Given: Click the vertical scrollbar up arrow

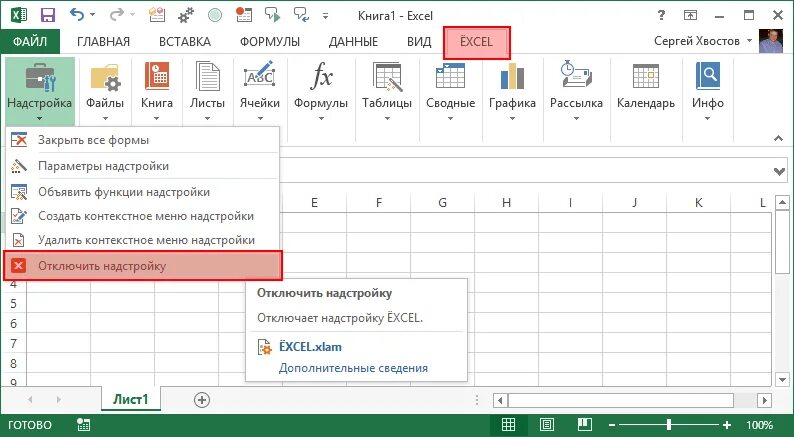Looking at the screenshot, I should [x=782, y=204].
